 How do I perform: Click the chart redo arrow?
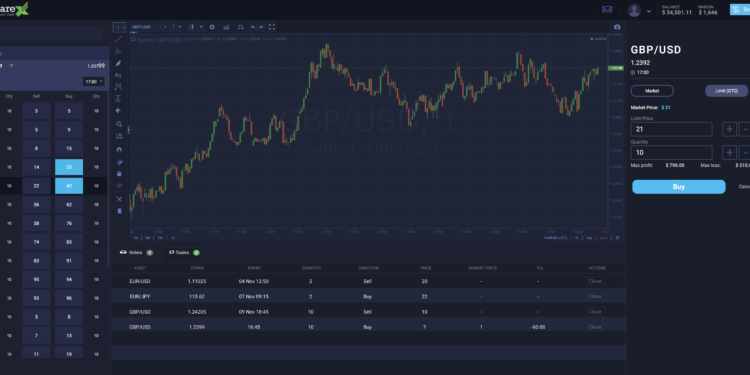(x=261, y=27)
